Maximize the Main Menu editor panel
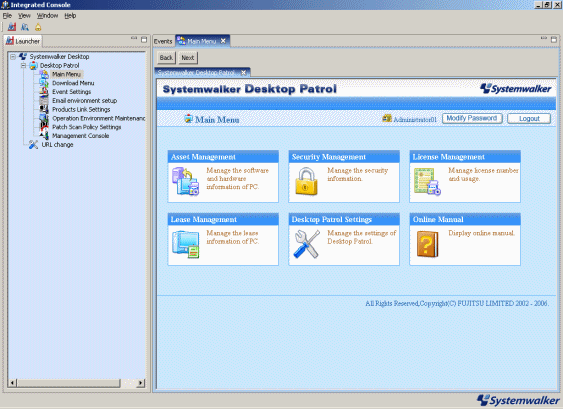 554,39
